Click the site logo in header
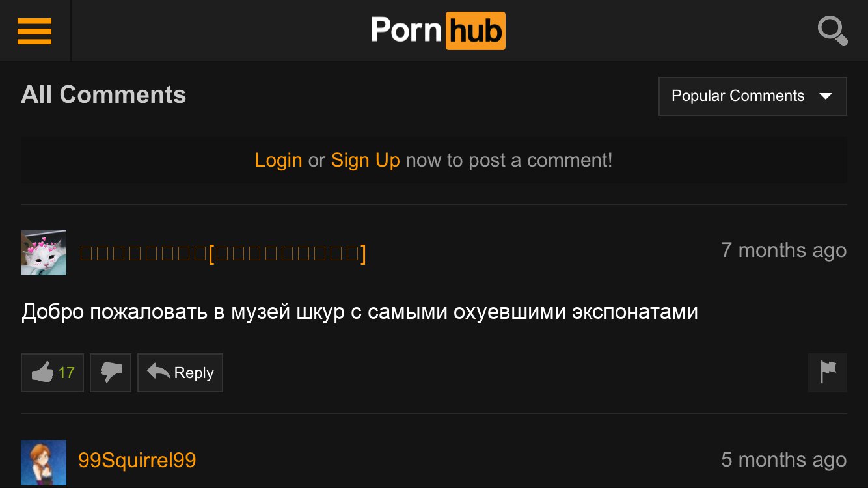The width and height of the screenshot is (868, 488). click(x=438, y=31)
